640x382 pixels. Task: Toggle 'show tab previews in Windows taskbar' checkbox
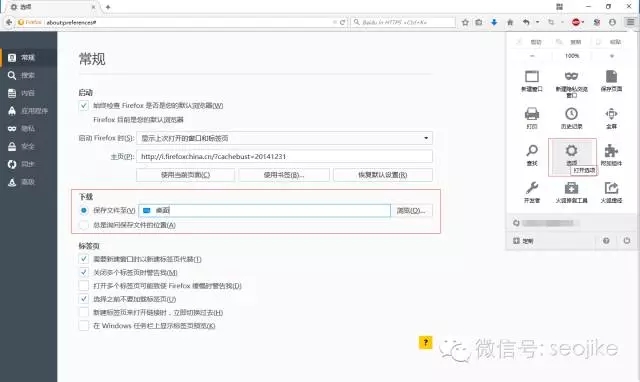(x=83, y=326)
